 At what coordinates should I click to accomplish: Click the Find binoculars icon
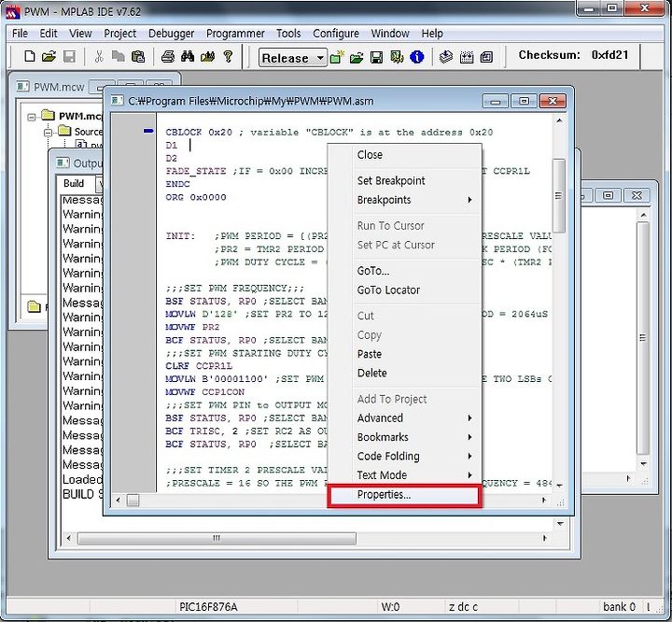[188, 56]
